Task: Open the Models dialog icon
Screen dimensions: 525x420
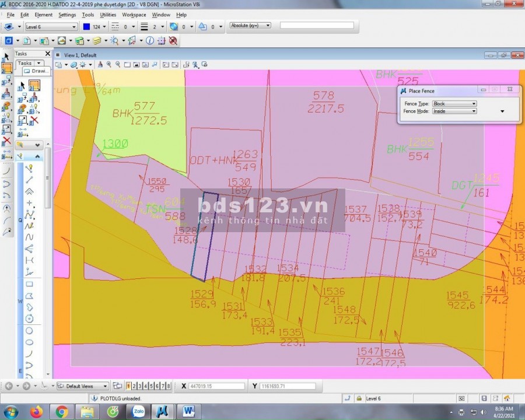Action: click(x=27, y=41)
